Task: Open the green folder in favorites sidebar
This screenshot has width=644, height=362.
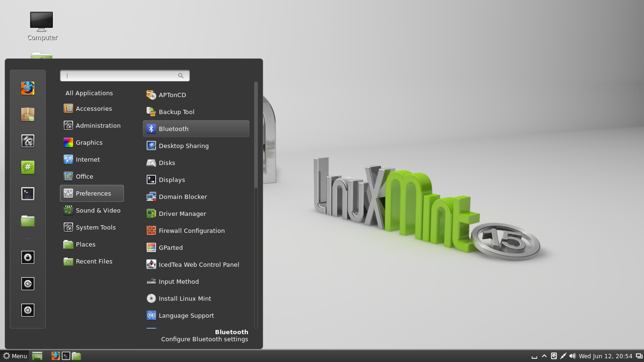Action: pos(28,220)
